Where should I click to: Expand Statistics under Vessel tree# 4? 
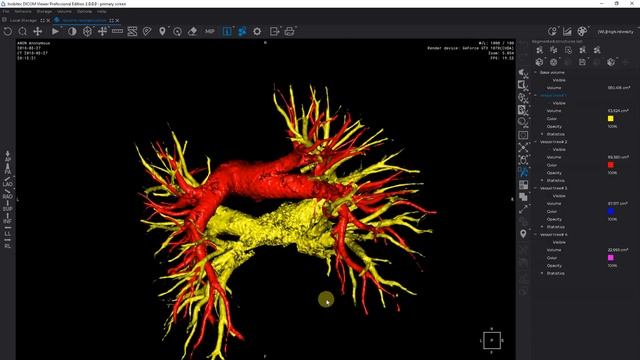542,273
